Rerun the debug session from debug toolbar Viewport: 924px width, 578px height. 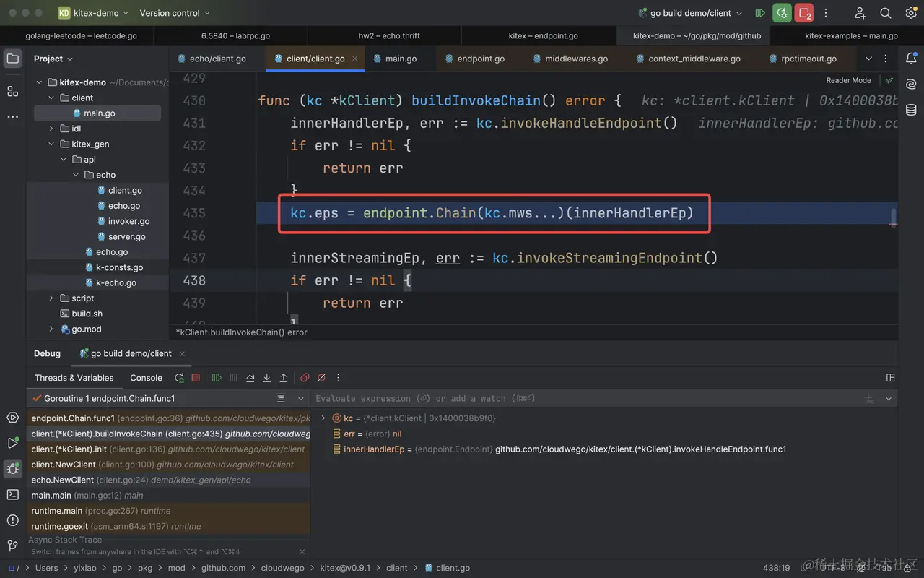[x=179, y=378]
